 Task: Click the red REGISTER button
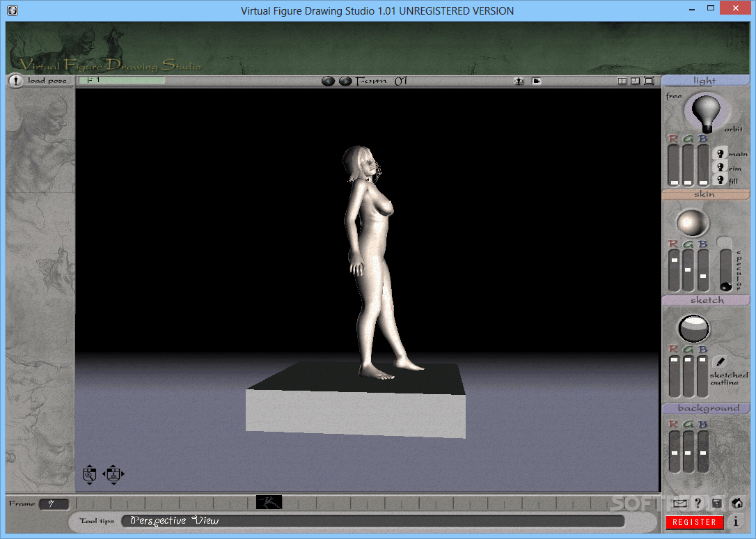coord(694,522)
